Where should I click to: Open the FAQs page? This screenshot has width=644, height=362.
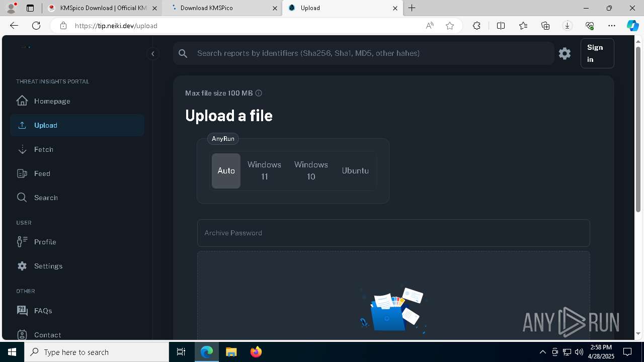(77, 311)
